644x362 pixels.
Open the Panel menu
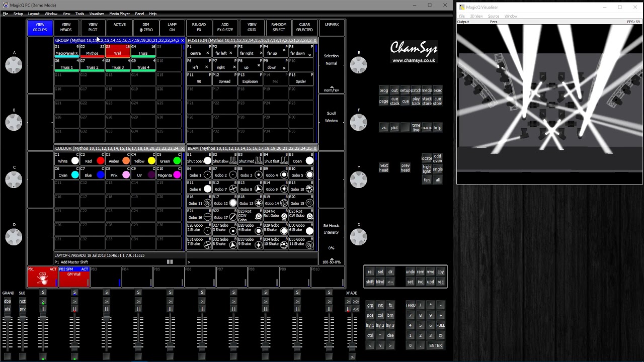tap(139, 14)
